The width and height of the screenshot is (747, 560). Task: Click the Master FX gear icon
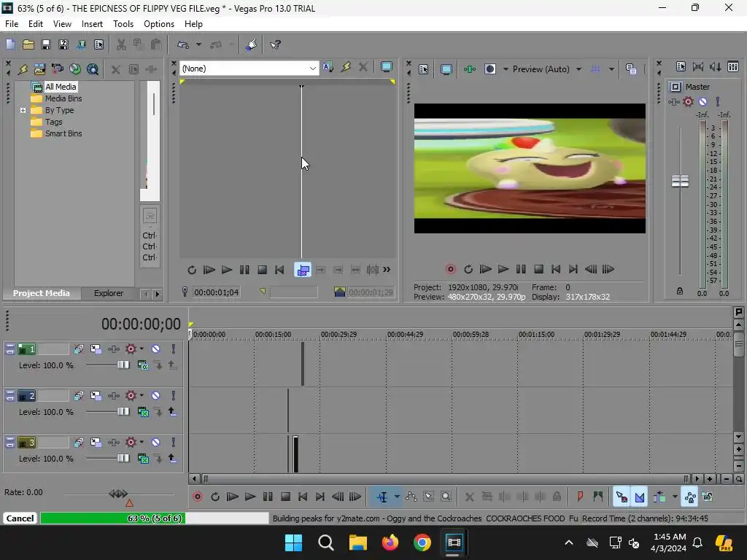[689, 101]
